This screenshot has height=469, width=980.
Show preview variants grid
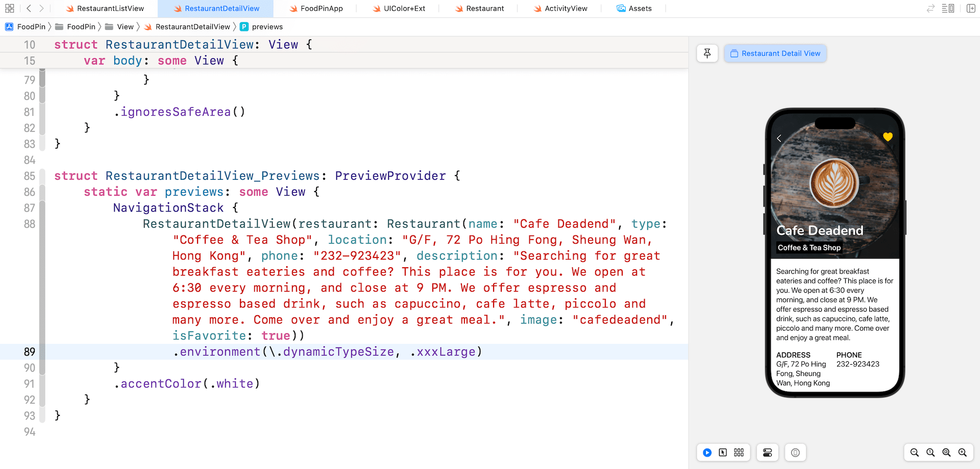coord(739,452)
